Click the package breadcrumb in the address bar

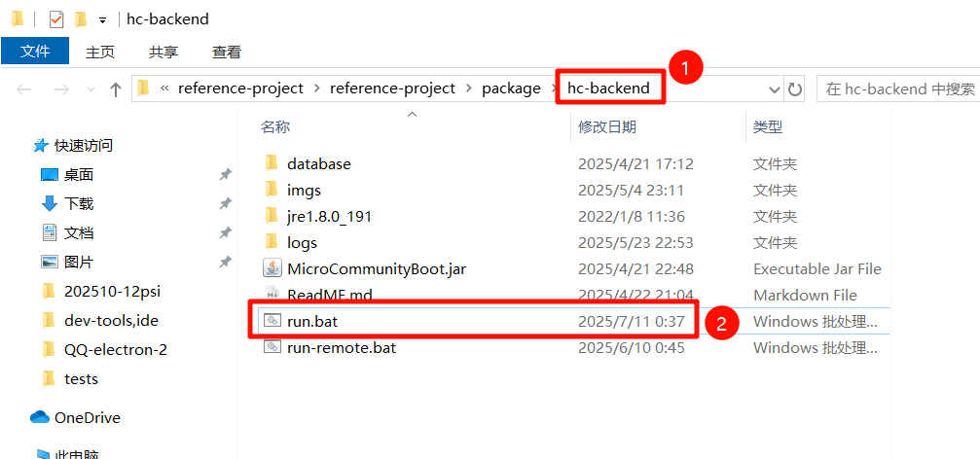(x=511, y=88)
